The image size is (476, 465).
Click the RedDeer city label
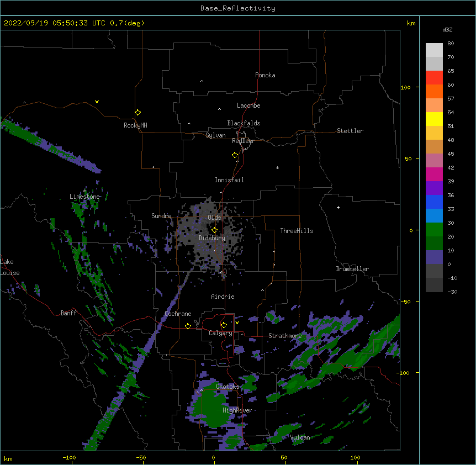point(243,141)
